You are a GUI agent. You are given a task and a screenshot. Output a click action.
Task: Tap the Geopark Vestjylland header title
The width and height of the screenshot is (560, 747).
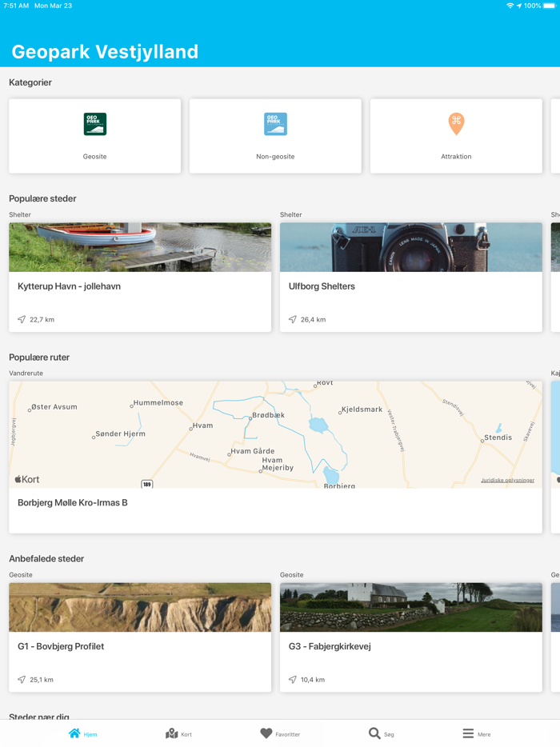pyautogui.click(x=105, y=51)
